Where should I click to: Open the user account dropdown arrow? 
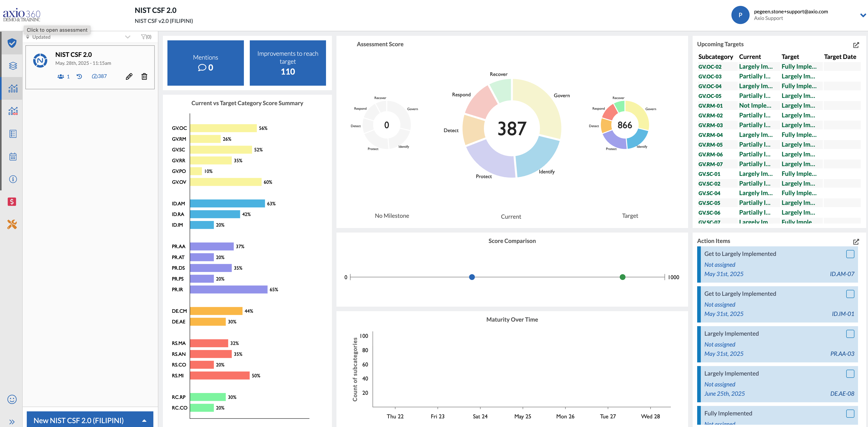click(x=863, y=15)
